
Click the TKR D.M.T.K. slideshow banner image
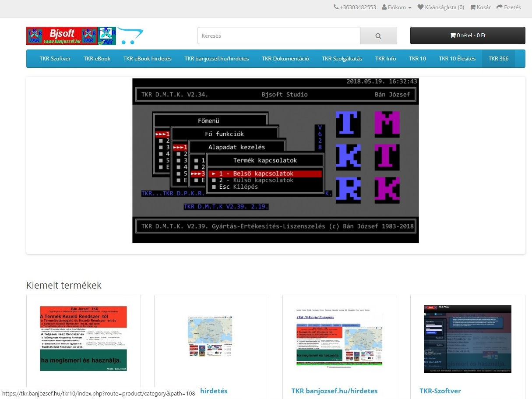pyautogui.click(x=275, y=161)
